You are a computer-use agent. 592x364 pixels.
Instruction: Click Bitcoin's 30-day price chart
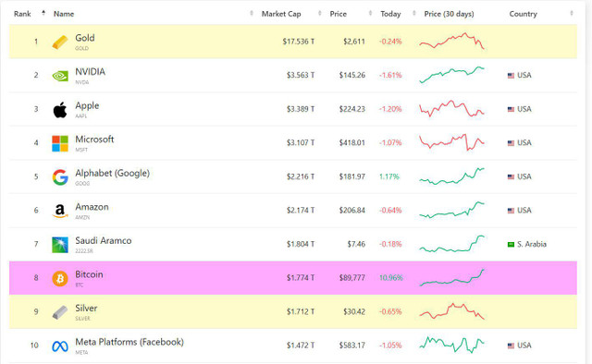pyautogui.click(x=451, y=278)
